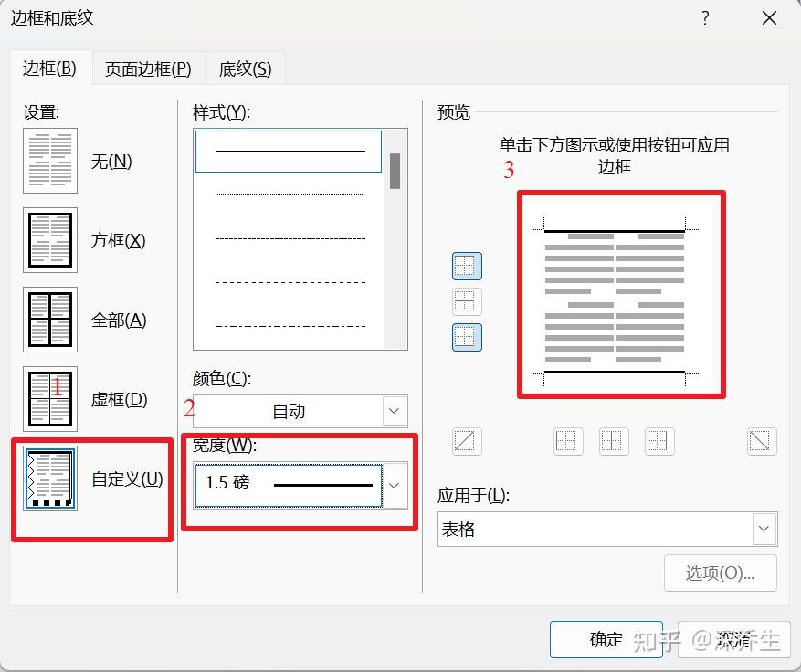Image resolution: width=801 pixels, height=672 pixels.
Task: Choose the solid line style
Action: [289, 152]
